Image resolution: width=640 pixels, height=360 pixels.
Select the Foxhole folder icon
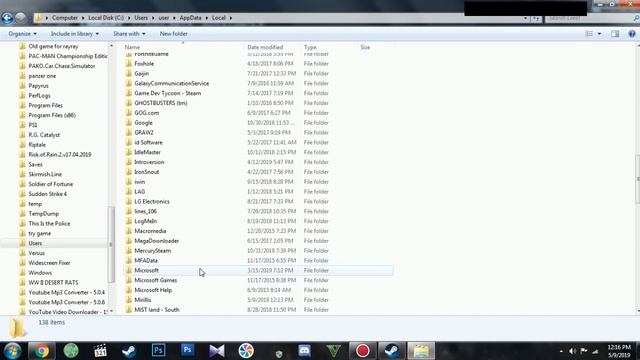(129, 64)
